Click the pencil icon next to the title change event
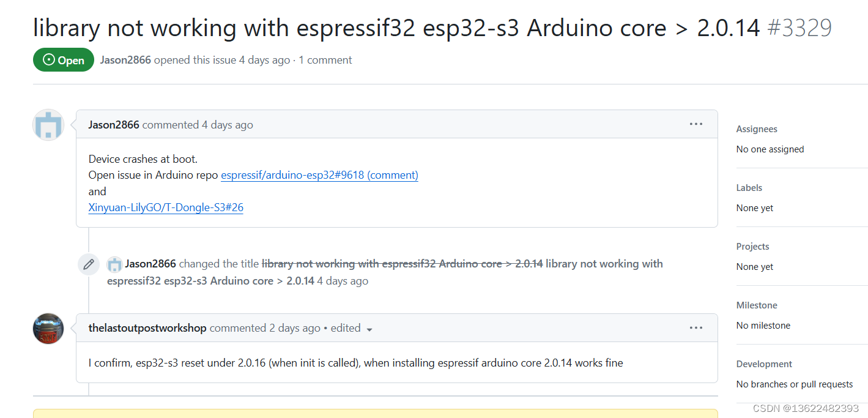 click(x=88, y=264)
